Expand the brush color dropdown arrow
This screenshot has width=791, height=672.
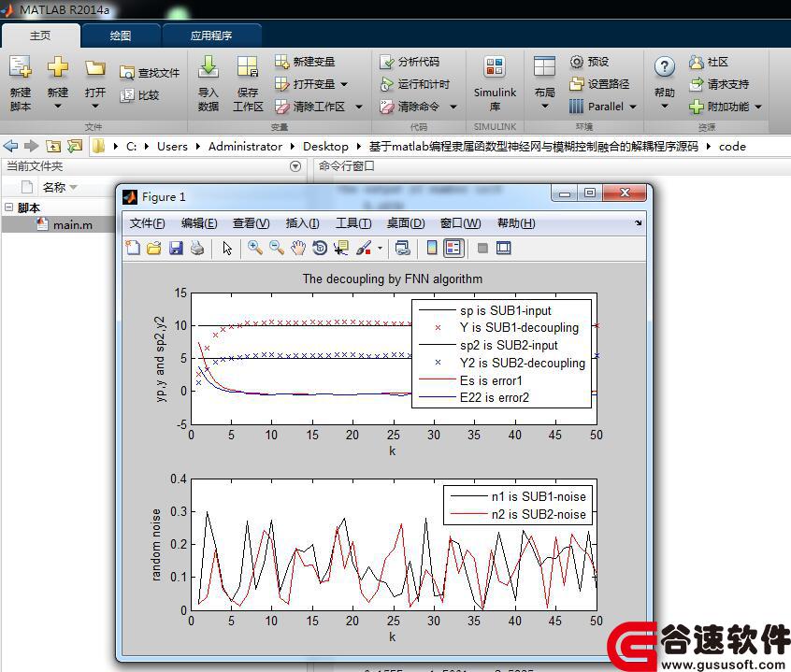point(380,248)
